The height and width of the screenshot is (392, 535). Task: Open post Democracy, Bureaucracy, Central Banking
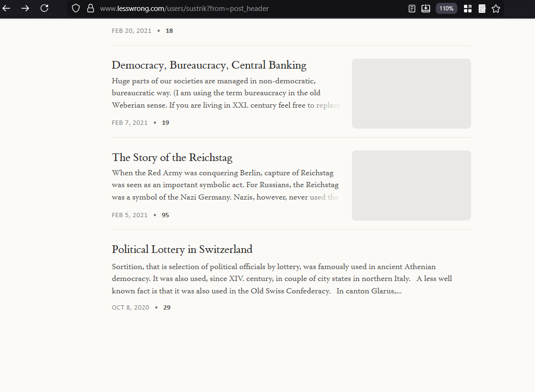coord(209,65)
